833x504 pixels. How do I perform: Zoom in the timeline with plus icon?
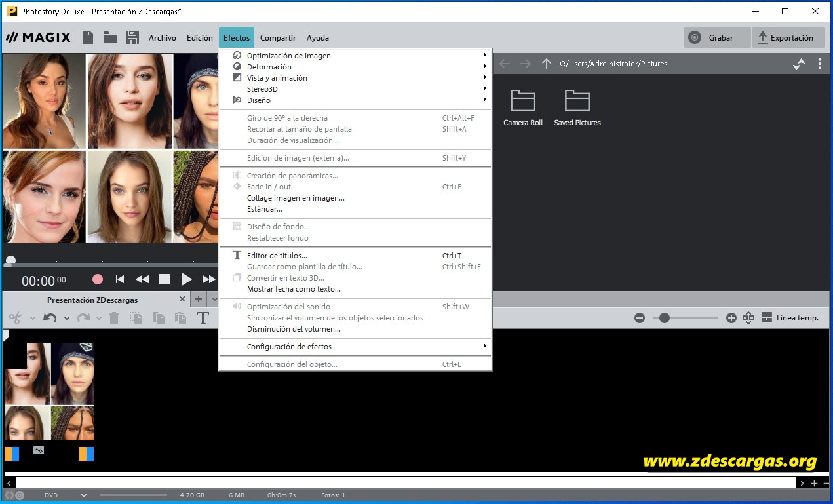731,318
